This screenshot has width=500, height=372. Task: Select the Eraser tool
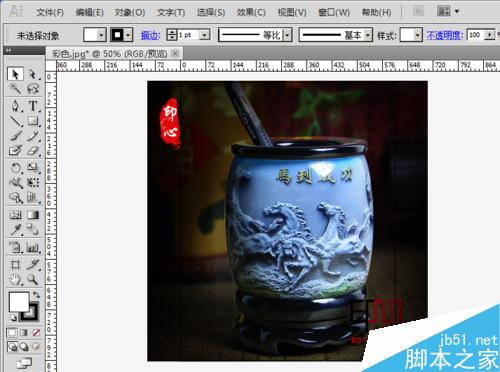click(33, 150)
